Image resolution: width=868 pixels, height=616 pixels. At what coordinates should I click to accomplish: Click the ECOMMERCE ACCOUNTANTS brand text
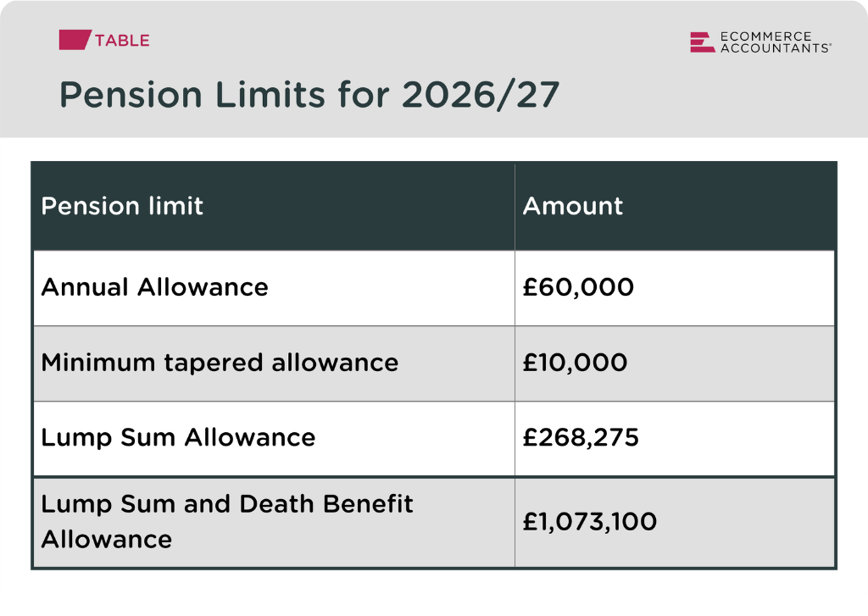[x=776, y=42]
